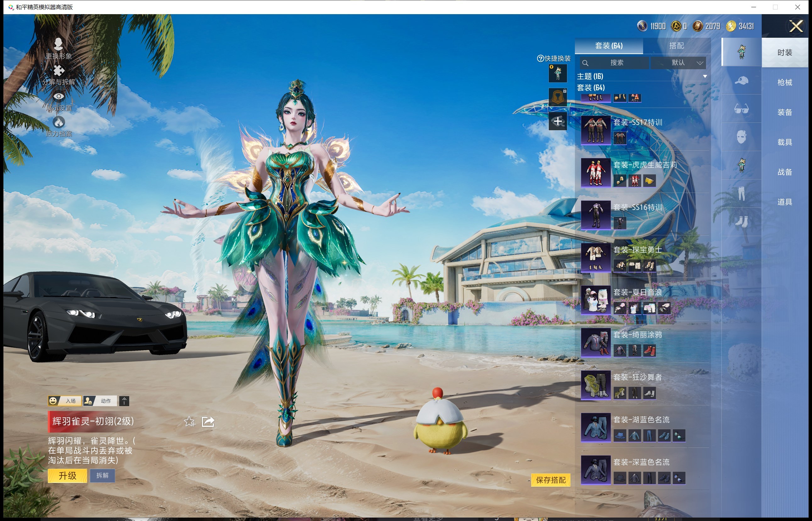This screenshot has height=521, width=812.
Task: Open the 装备 equipment menu
Action: [x=785, y=112]
